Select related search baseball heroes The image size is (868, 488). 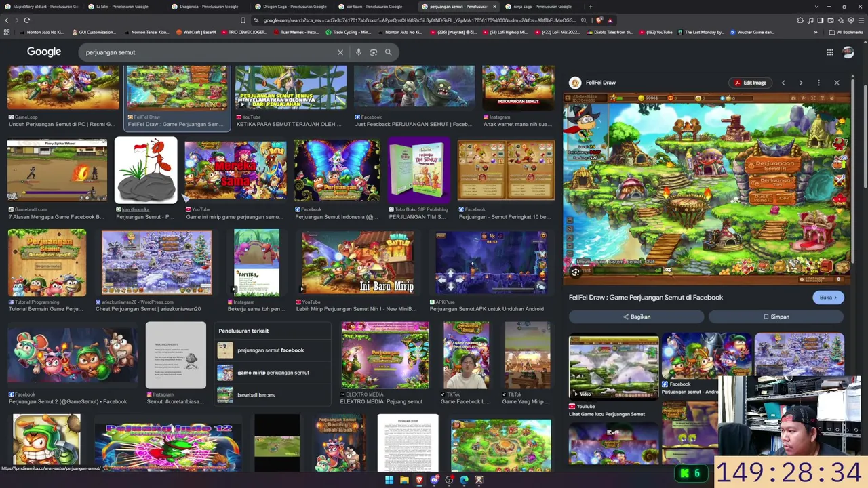click(272, 394)
